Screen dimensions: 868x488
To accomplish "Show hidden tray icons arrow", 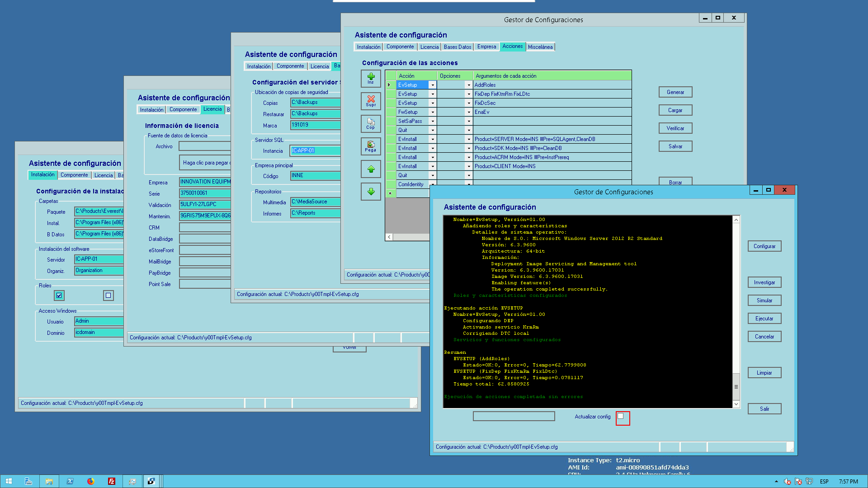I will click(x=776, y=482).
